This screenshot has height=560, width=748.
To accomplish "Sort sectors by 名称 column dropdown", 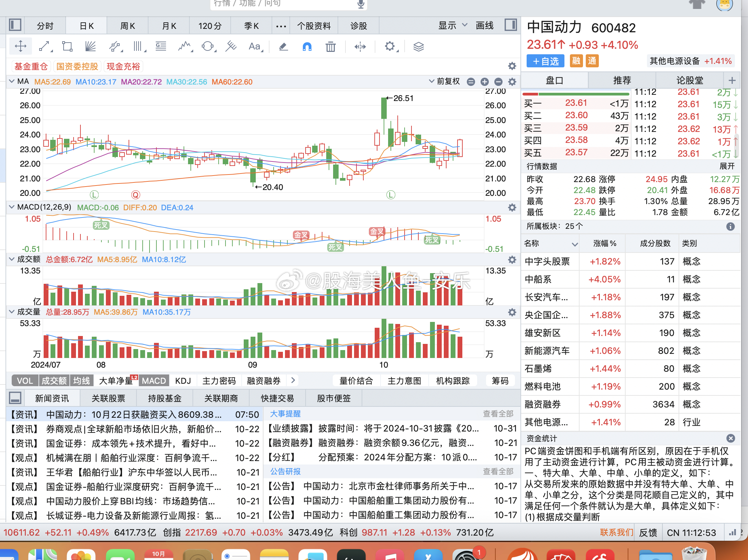I will pos(574,244).
